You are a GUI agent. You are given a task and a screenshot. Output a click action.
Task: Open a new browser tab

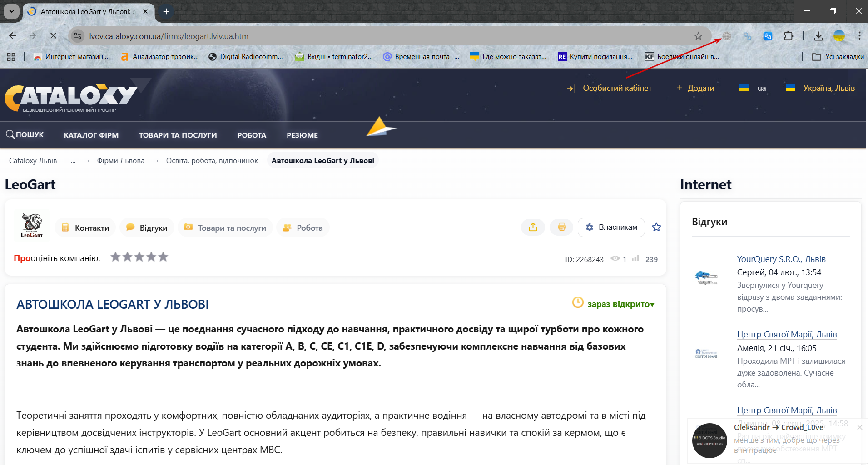[x=166, y=11]
